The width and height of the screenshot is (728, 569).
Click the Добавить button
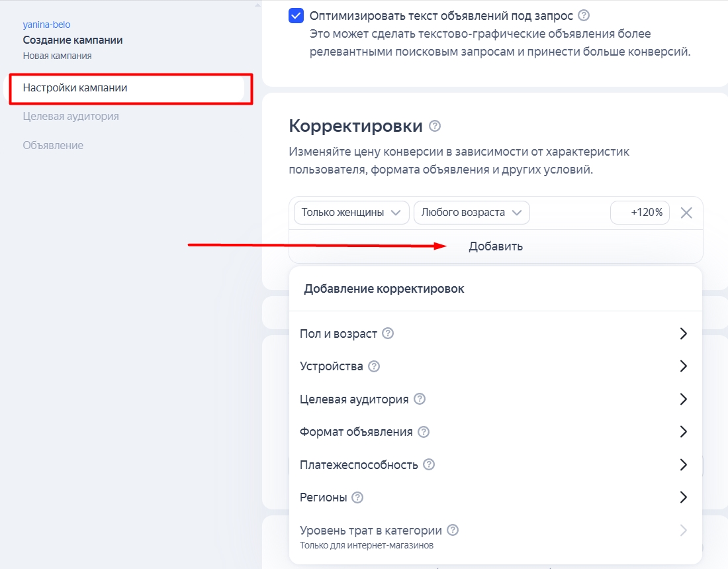(496, 246)
